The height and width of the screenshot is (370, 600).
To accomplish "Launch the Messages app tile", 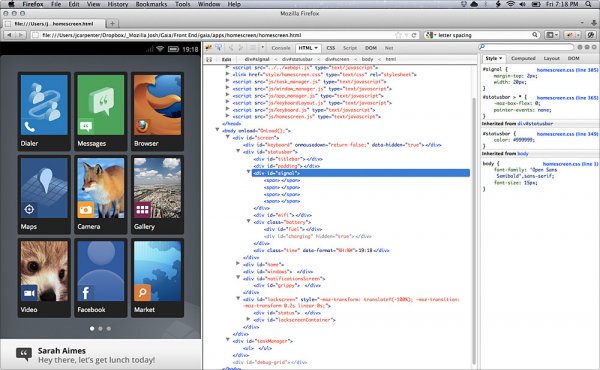I will (x=101, y=111).
